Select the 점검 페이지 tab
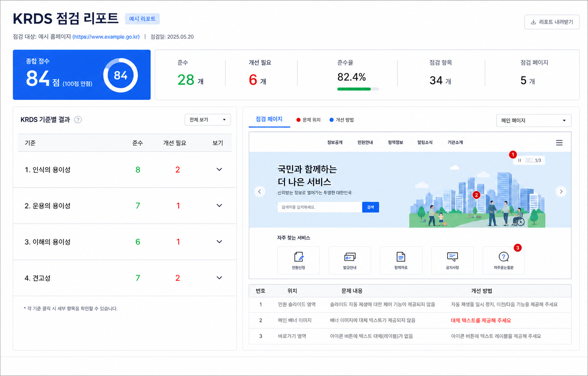This screenshot has height=376, width=588. [269, 119]
